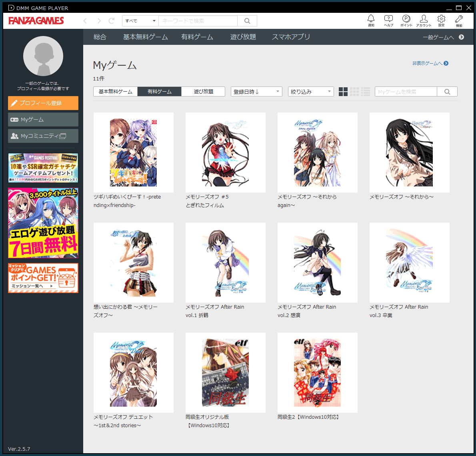Open the 登録日時 sort dropdown
The image size is (476, 456).
click(256, 91)
